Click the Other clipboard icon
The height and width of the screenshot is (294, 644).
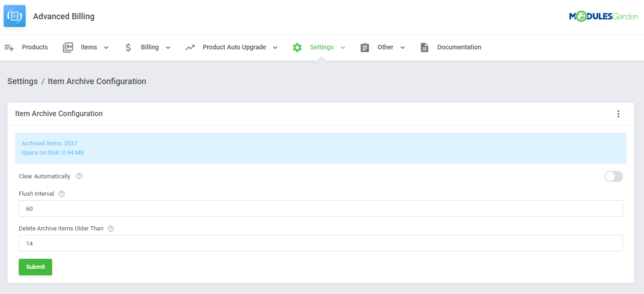click(365, 48)
